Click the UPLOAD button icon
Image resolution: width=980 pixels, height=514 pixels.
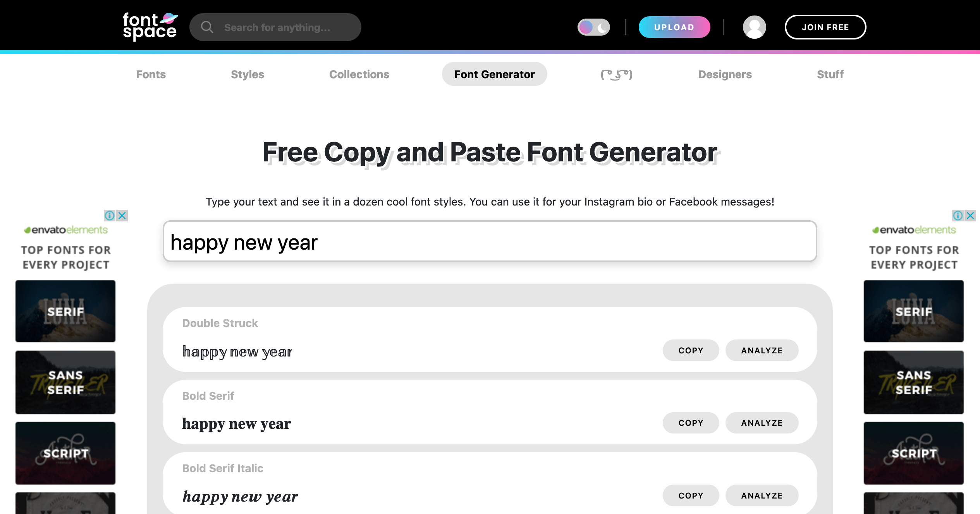[x=674, y=27]
